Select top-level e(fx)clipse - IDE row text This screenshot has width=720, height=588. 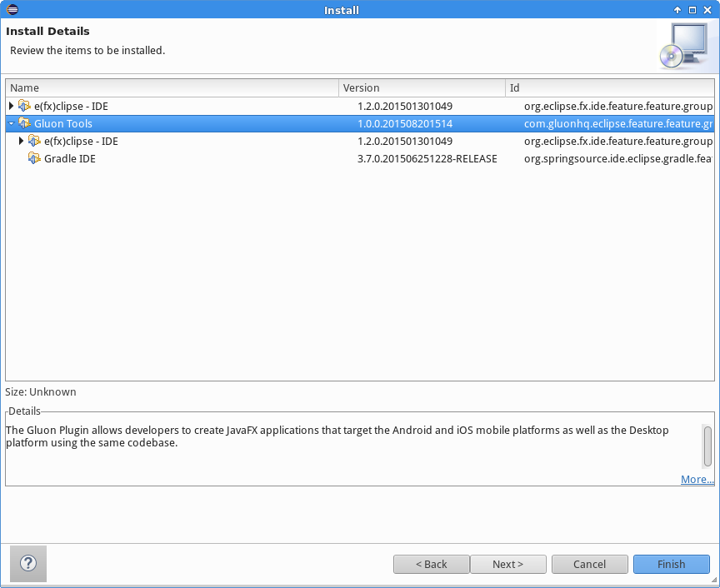pyautogui.click(x=71, y=106)
